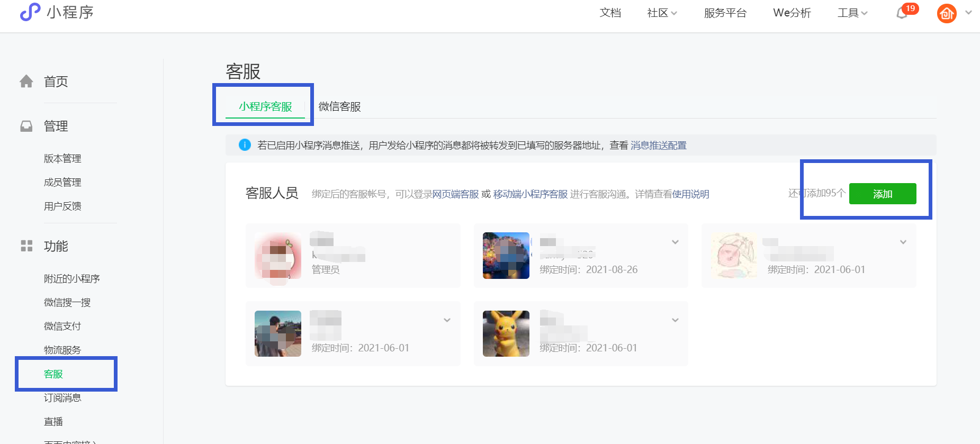Click the grid icon beside 功能

point(26,246)
